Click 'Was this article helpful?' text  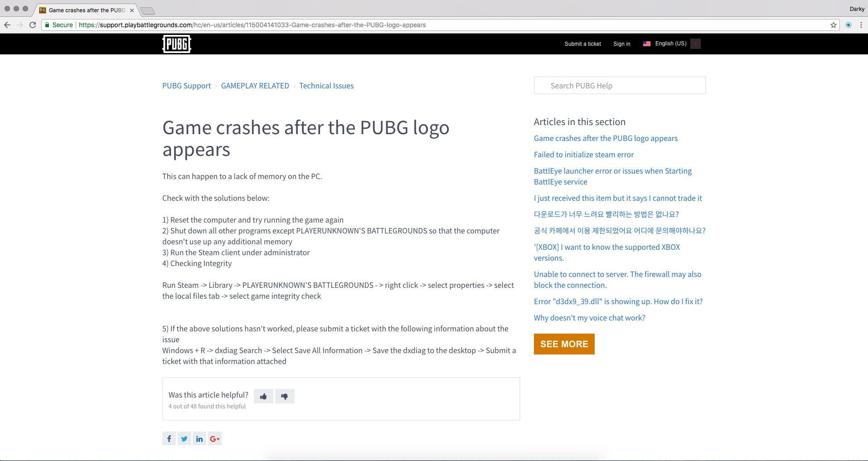click(x=209, y=395)
